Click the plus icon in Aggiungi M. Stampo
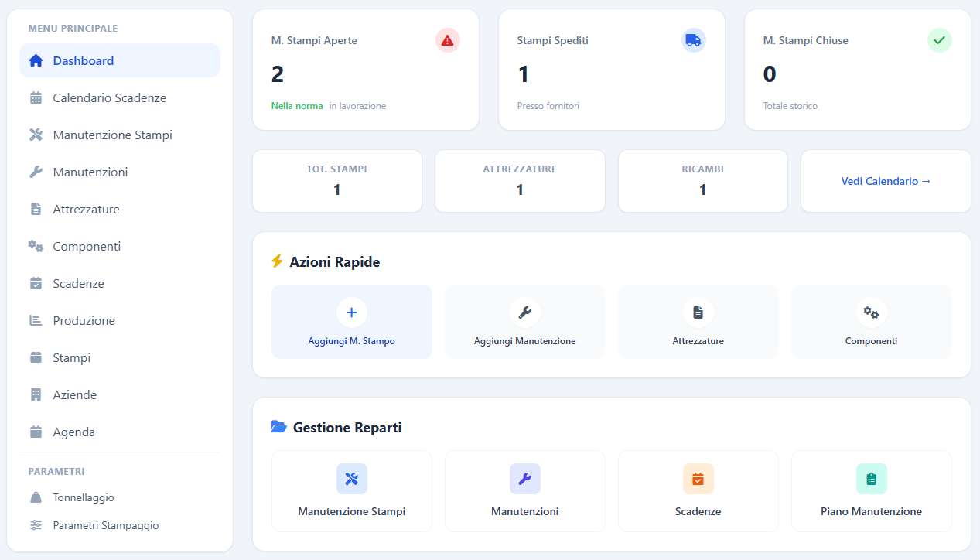 coord(351,312)
